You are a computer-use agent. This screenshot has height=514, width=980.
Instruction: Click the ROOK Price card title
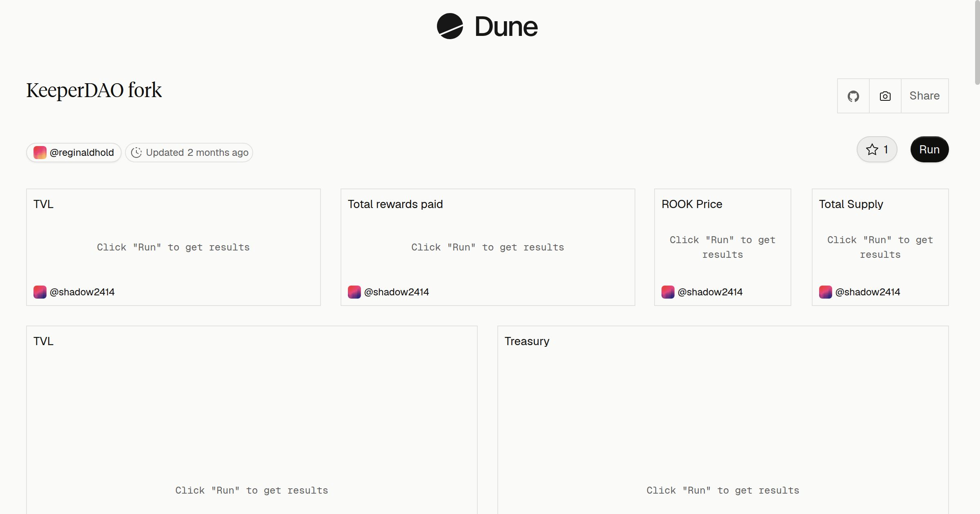[692, 204]
